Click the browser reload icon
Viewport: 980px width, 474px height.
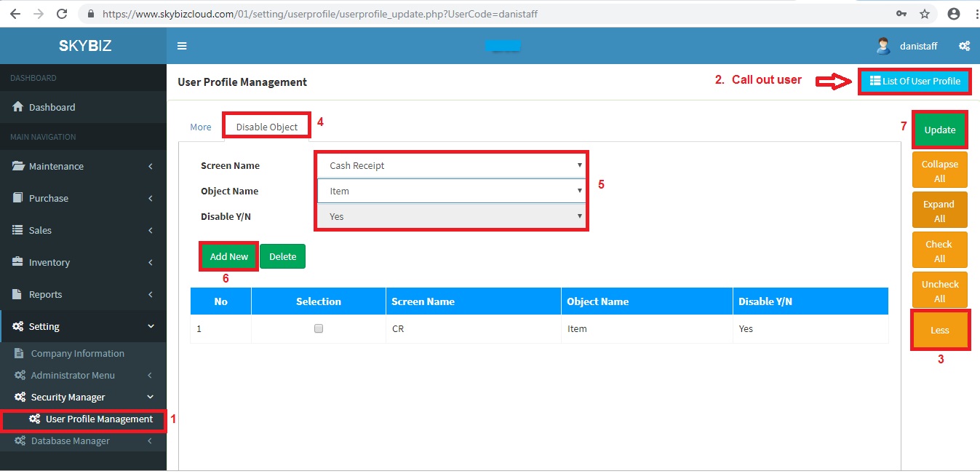(62, 14)
